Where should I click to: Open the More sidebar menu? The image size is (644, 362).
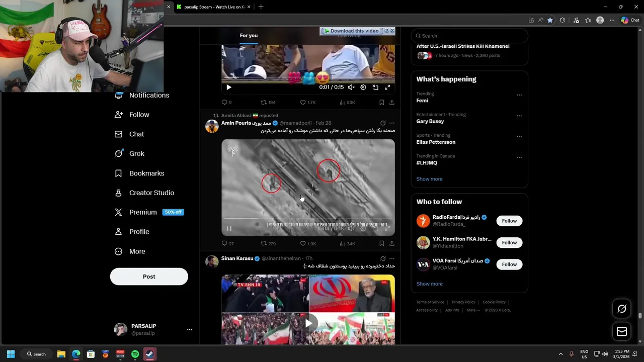pyautogui.click(x=130, y=251)
